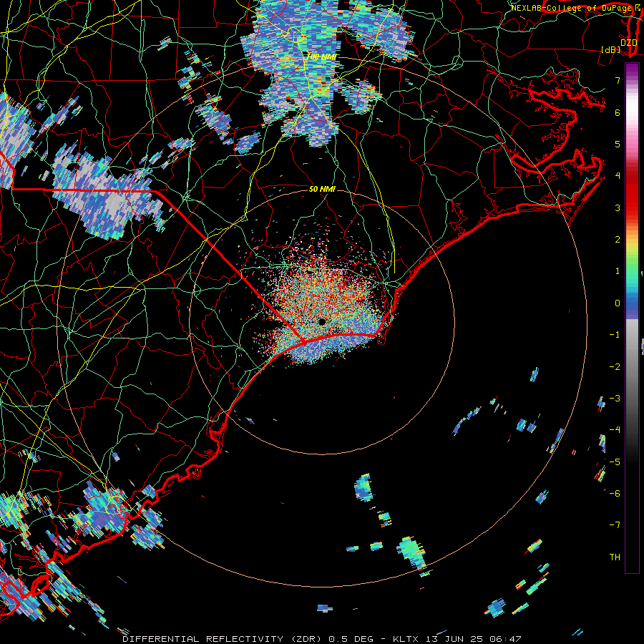This screenshot has height=644, width=644.
Task: Click the 0 value on the color scale
Action: pos(618,303)
